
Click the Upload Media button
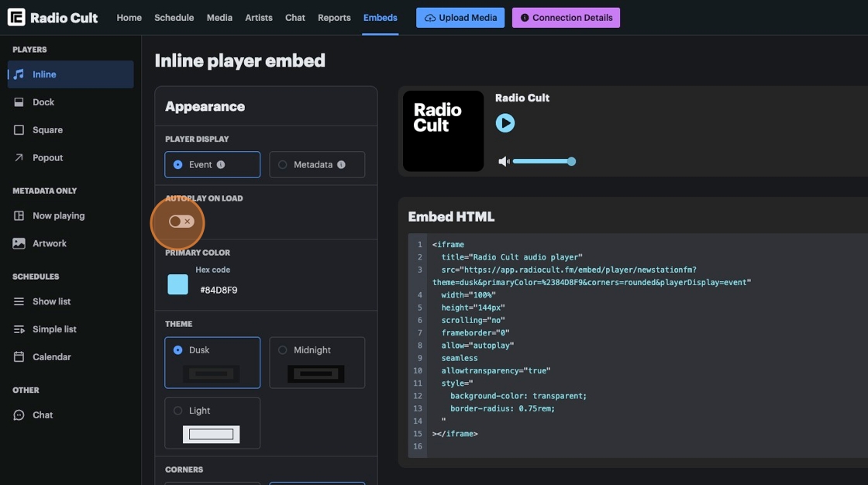[460, 18]
